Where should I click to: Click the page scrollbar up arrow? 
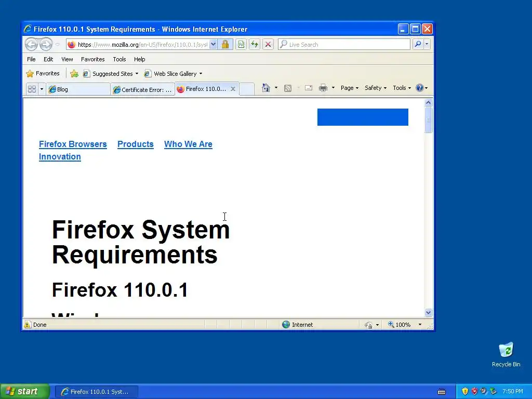point(428,102)
